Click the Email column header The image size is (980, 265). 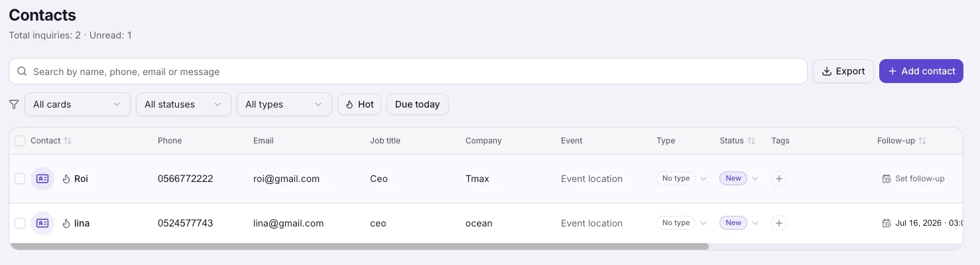[x=263, y=141]
